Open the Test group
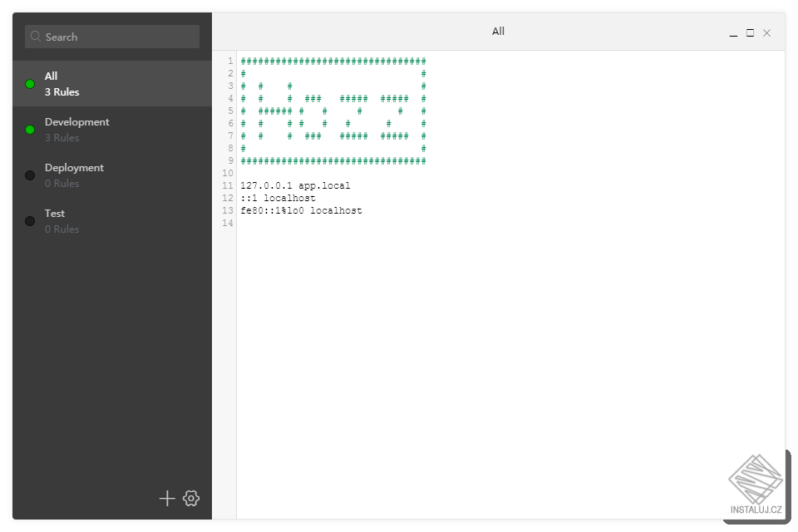 pos(112,221)
